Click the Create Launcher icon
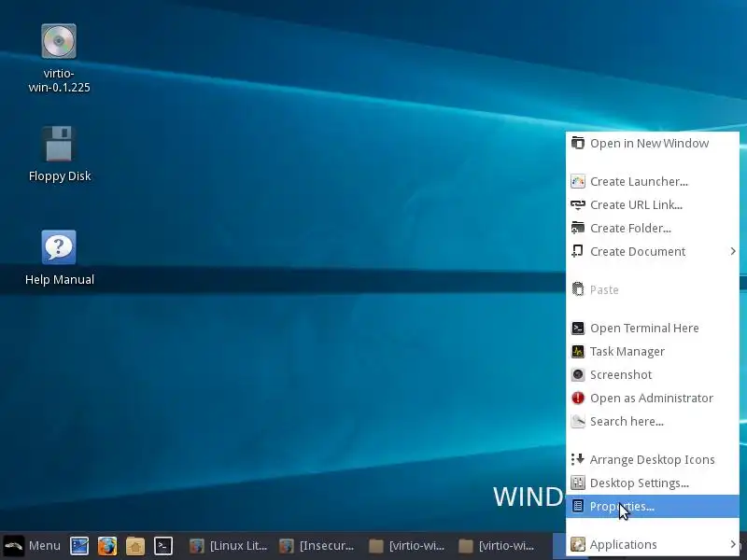747x560 pixels. pyautogui.click(x=578, y=181)
